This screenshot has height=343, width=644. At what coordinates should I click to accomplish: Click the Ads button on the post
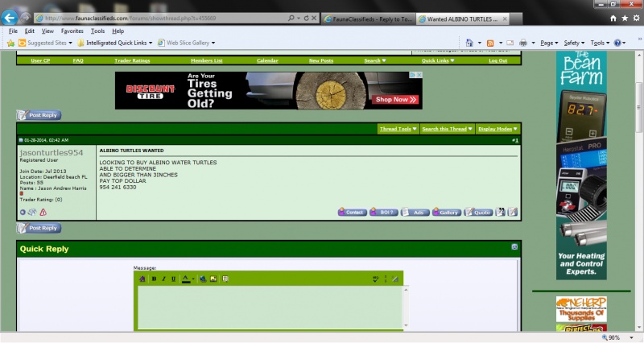[x=415, y=212]
